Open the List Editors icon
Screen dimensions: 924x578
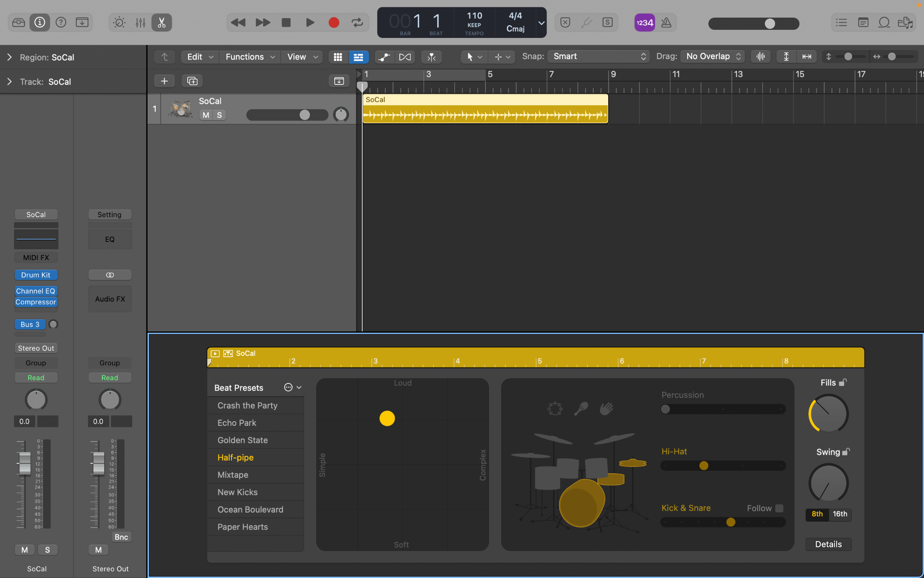[841, 22]
